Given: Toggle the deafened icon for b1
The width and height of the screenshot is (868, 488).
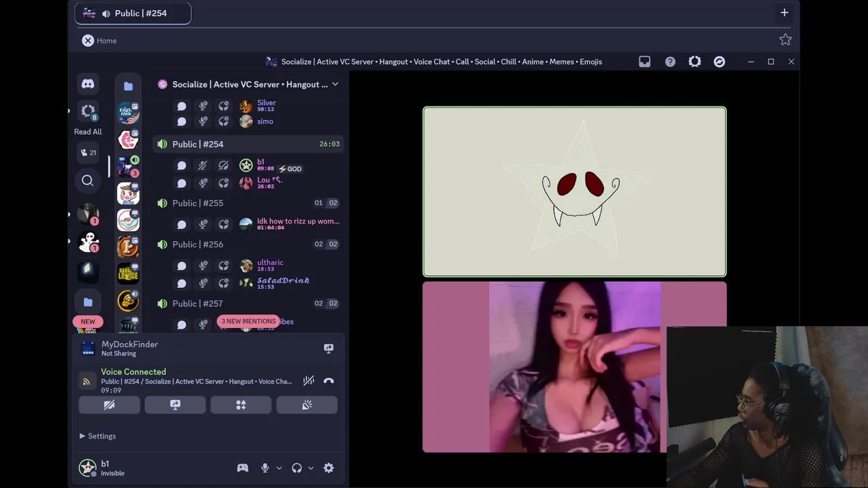Looking at the screenshot, I should click(224, 165).
